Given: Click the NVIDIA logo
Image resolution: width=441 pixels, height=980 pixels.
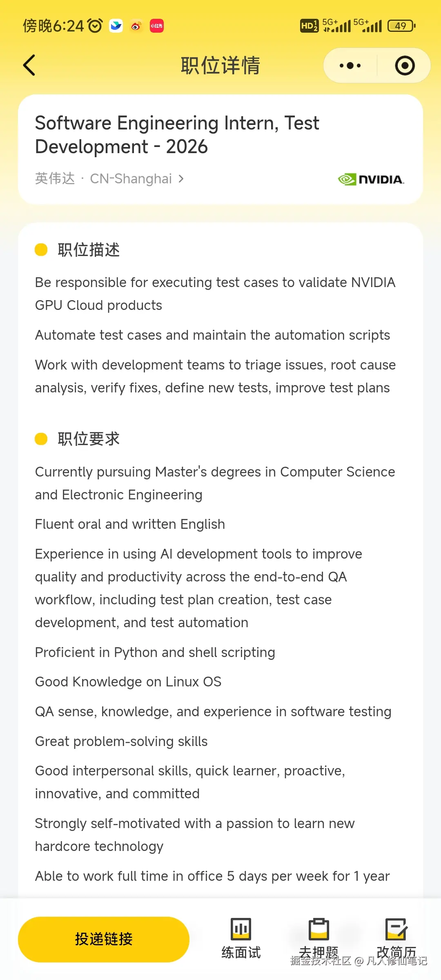Looking at the screenshot, I should click(x=371, y=179).
